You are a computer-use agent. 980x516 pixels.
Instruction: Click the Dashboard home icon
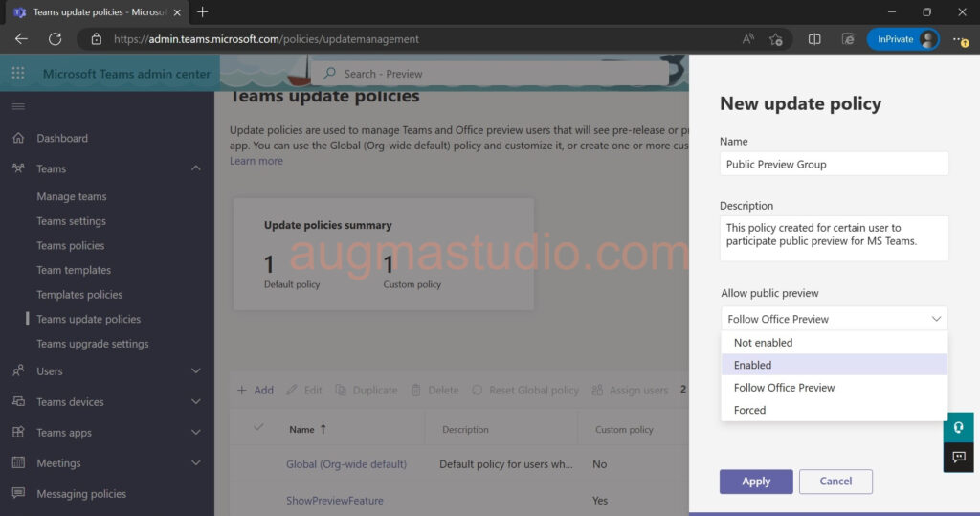point(18,138)
